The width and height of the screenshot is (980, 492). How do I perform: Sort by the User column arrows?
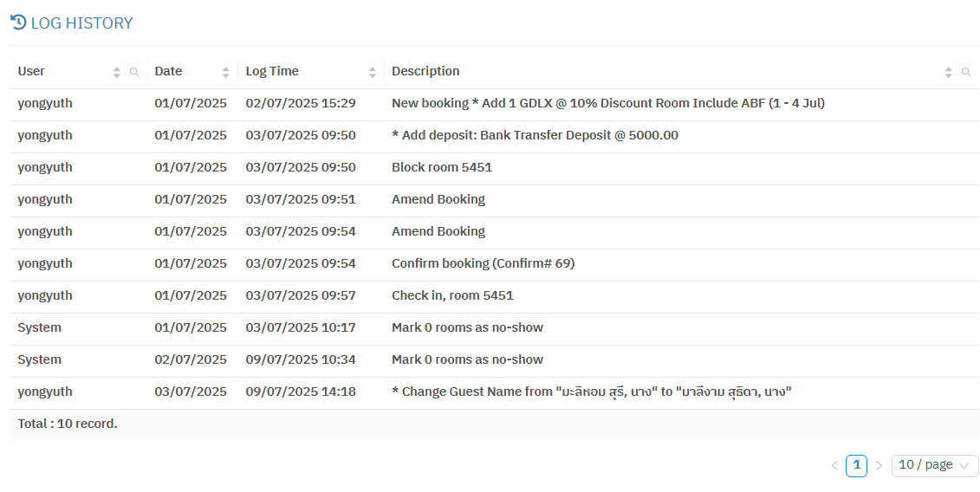pos(117,72)
